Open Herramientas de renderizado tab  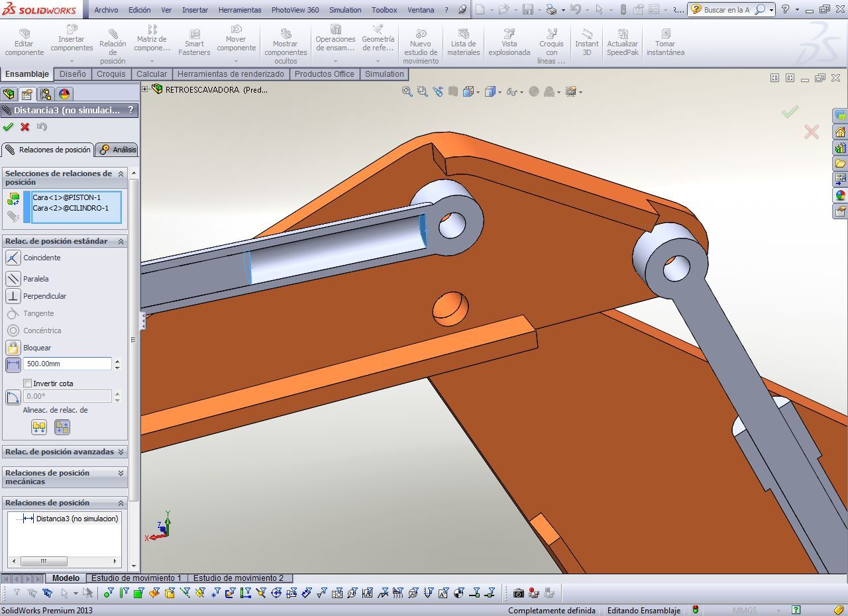tap(231, 74)
